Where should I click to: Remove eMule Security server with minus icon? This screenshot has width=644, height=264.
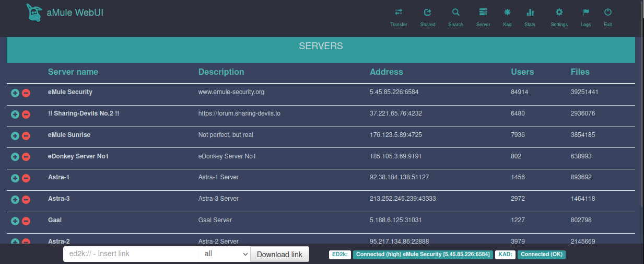26,93
